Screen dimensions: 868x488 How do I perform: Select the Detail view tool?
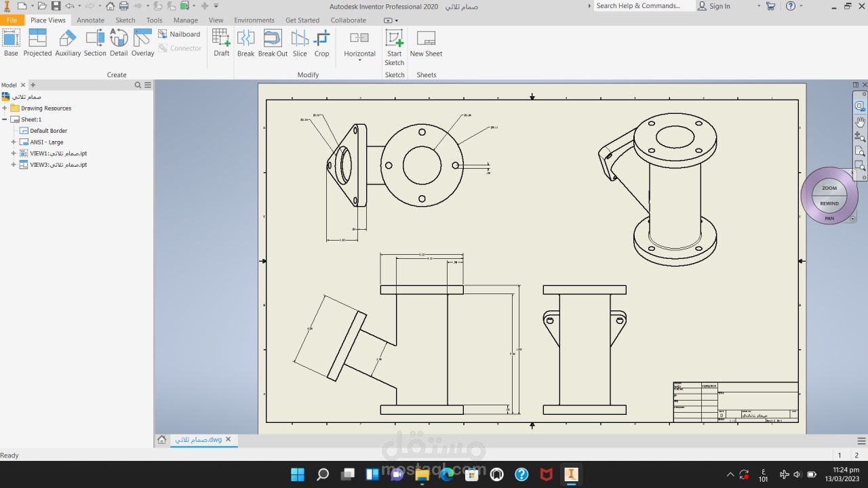coord(119,42)
